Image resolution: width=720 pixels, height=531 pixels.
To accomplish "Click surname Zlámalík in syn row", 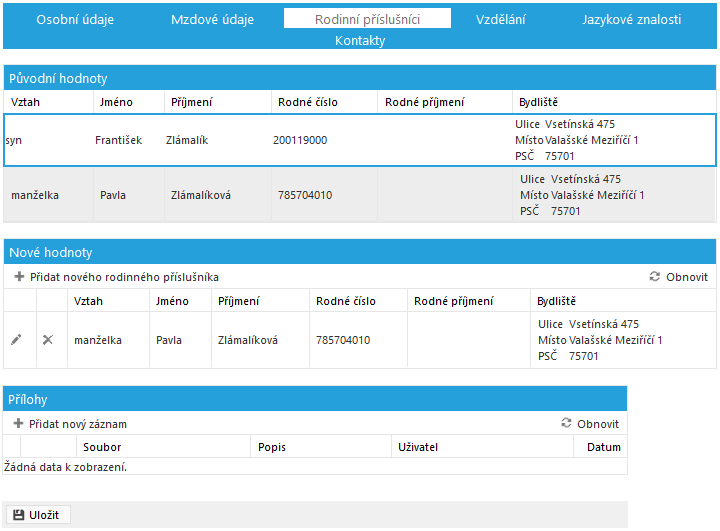I will pyautogui.click(x=187, y=140).
